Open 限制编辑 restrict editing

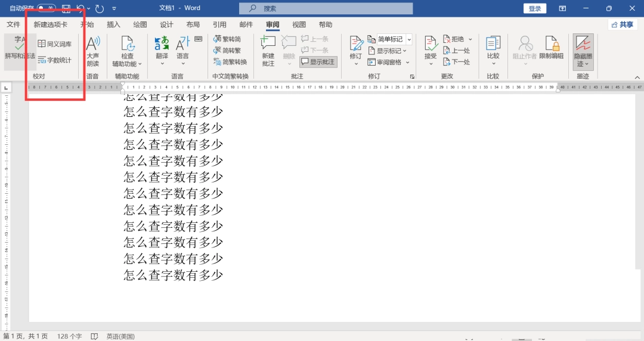tap(551, 48)
